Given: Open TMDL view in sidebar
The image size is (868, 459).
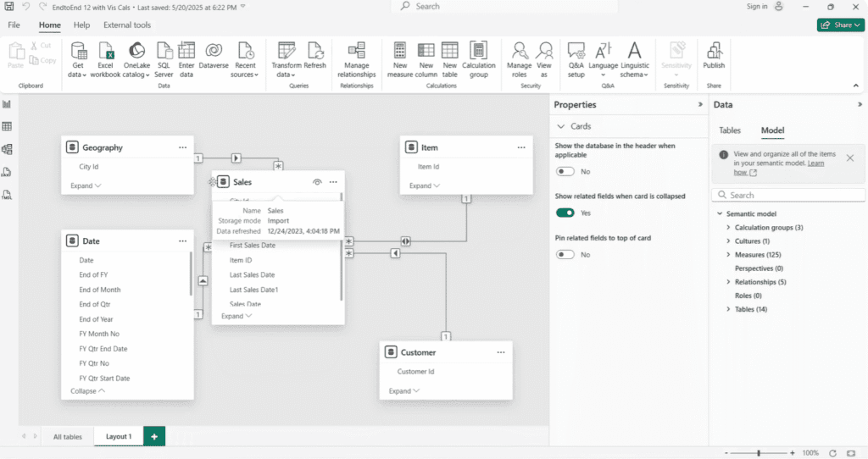Looking at the screenshot, I should 7,195.
